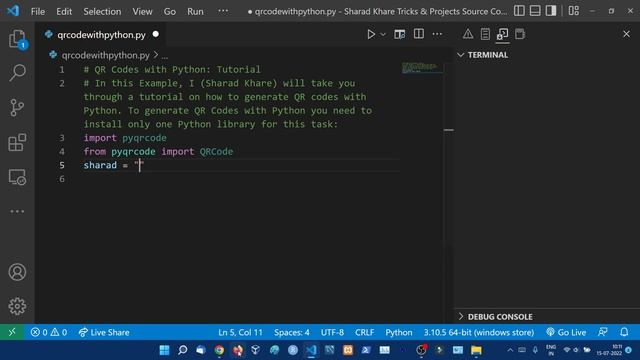Click the import pyqrcode line
Image resolution: width=640 pixels, height=360 pixels.
tap(125, 138)
